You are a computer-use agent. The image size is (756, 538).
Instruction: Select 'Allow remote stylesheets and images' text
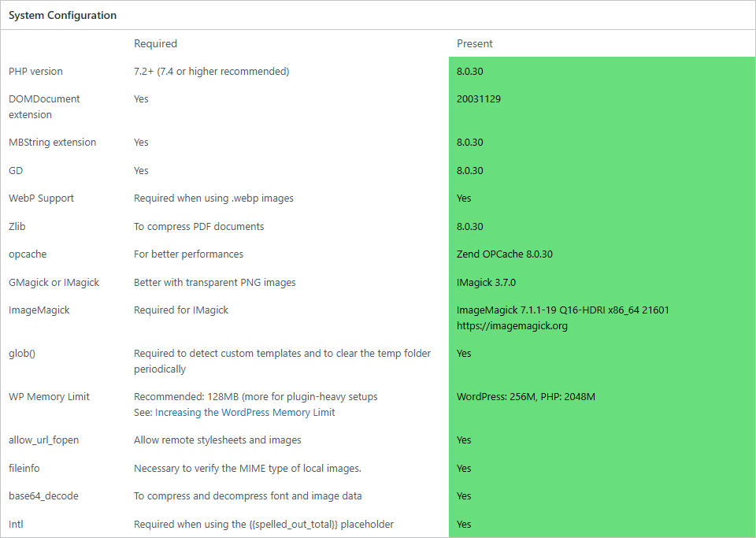tap(217, 440)
